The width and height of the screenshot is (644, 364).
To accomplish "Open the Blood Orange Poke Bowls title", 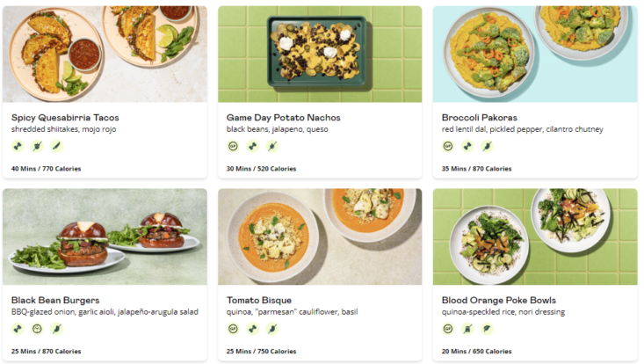I will click(x=499, y=300).
